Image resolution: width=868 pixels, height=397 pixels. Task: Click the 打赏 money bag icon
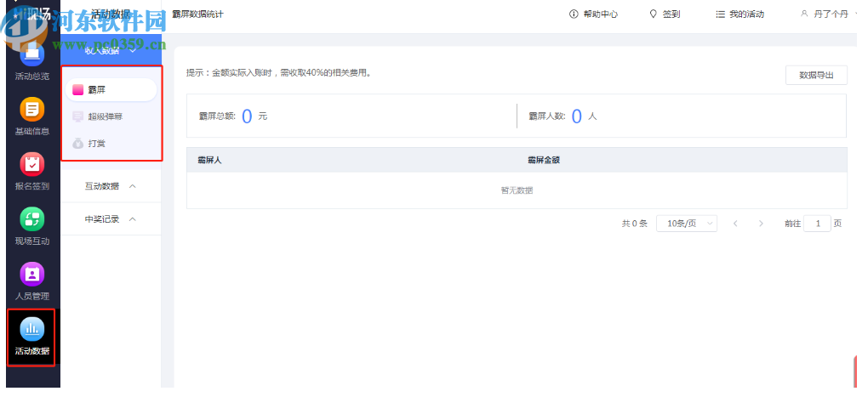point(78,144)
